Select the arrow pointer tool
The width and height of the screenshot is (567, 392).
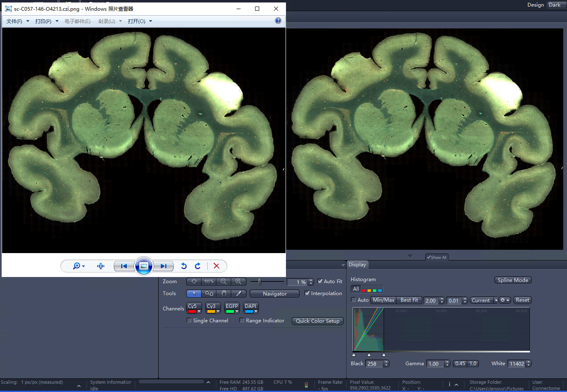coord(194,293)
